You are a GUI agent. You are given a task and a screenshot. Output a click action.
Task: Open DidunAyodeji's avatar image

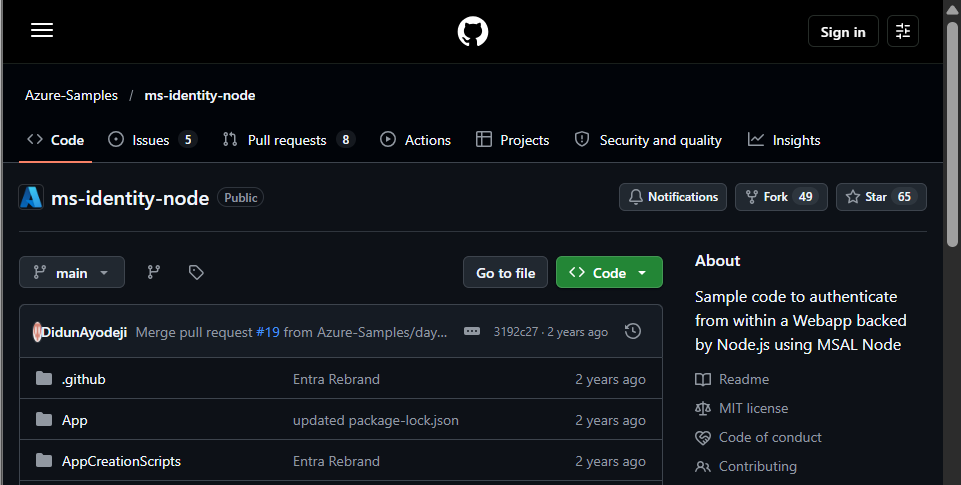point(37,332)
